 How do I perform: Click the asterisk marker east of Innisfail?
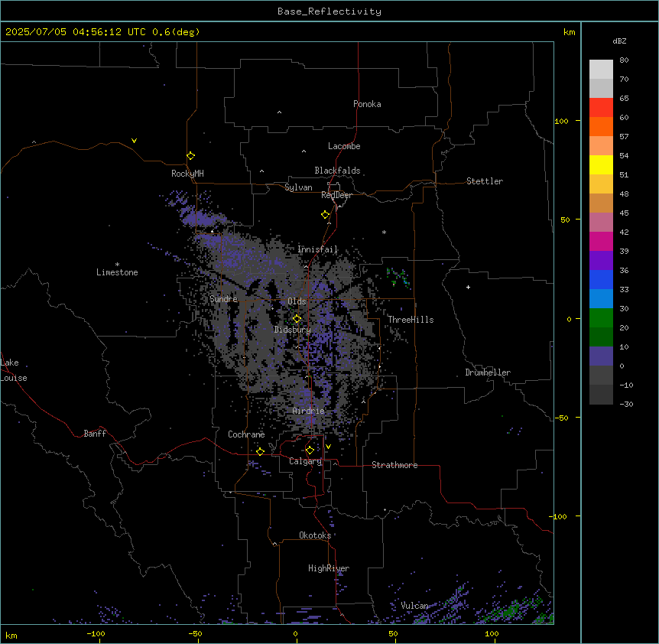[384, 232]
